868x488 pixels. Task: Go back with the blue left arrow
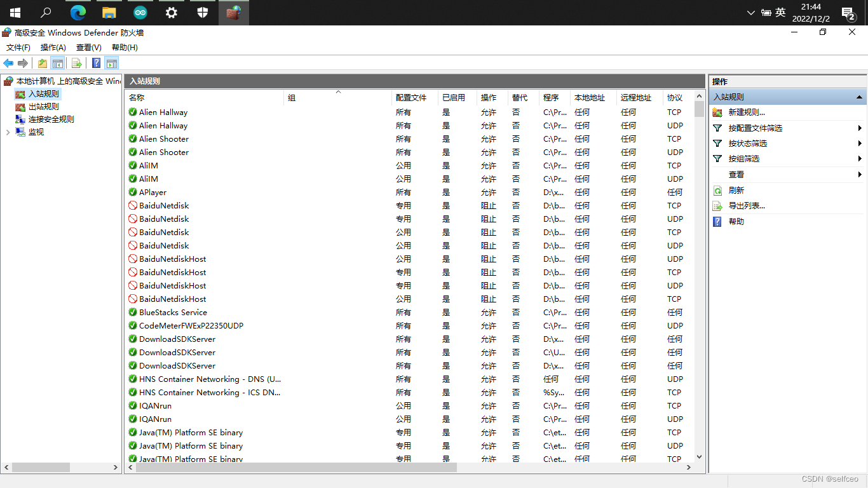tap(8, 63)
